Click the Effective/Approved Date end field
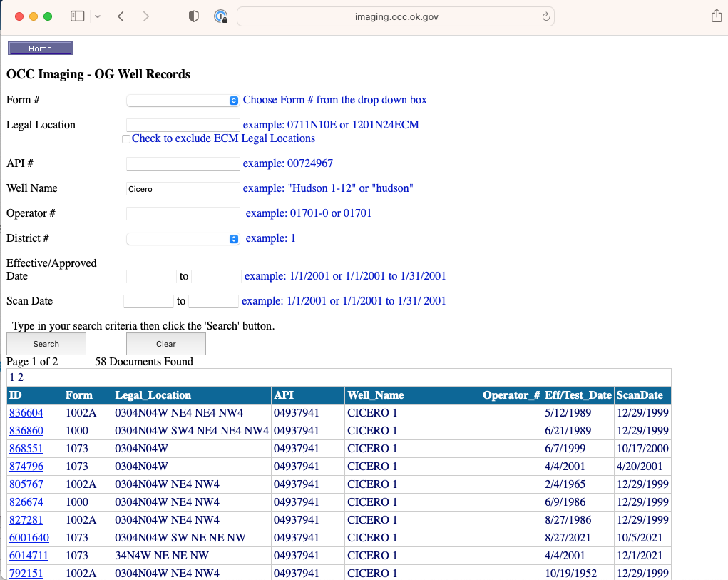Image resolution: width=728 pixels, height=580 pixels. click(216, 276)
